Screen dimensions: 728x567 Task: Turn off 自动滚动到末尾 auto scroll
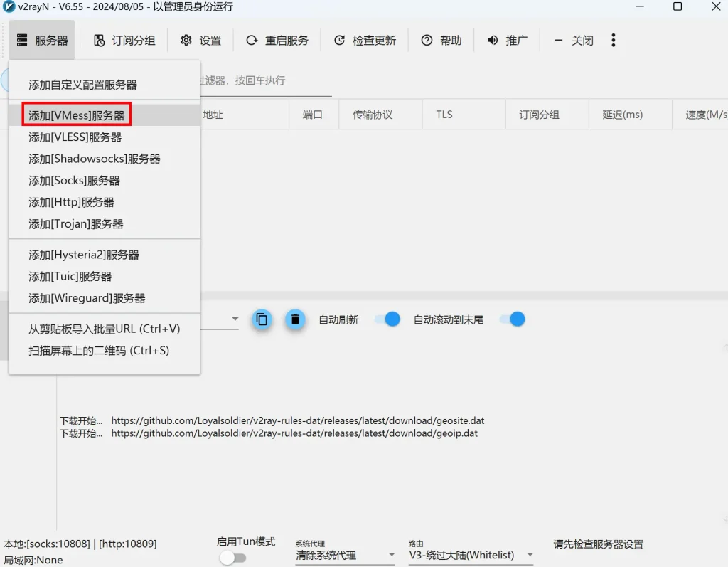(x=512, y=320)
